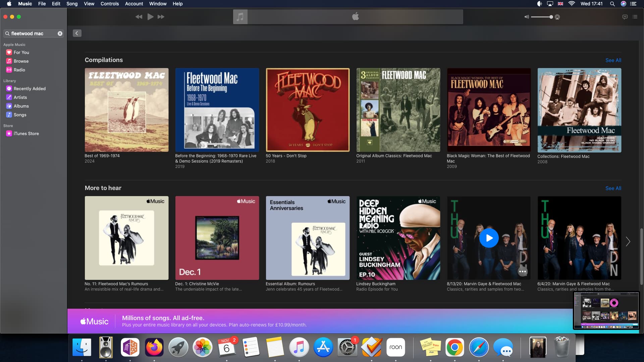This screenshot has width=644, height=362.
Task: Open Firefox from the Dock
Action: click(154, 347)
